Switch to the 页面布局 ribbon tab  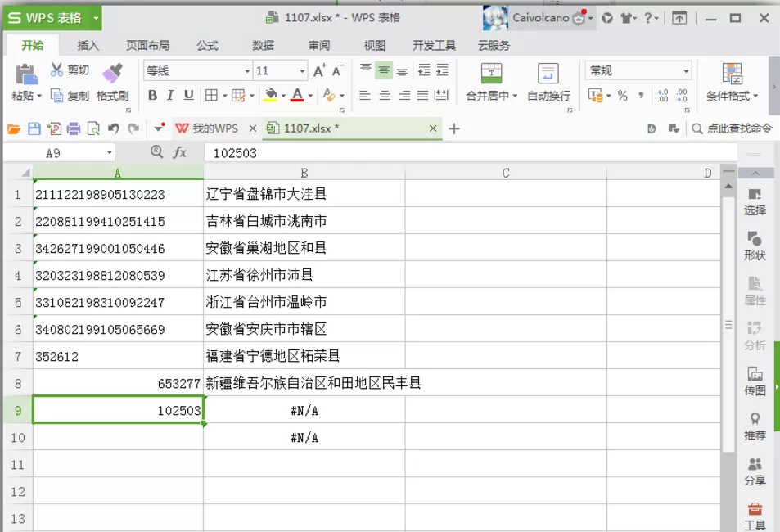[148, 46]
